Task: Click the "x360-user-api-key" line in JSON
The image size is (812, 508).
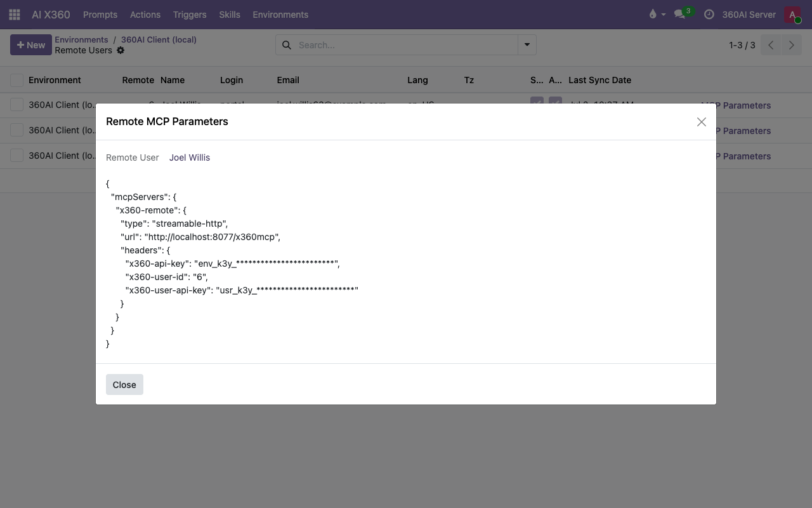Action: [242, 290]
